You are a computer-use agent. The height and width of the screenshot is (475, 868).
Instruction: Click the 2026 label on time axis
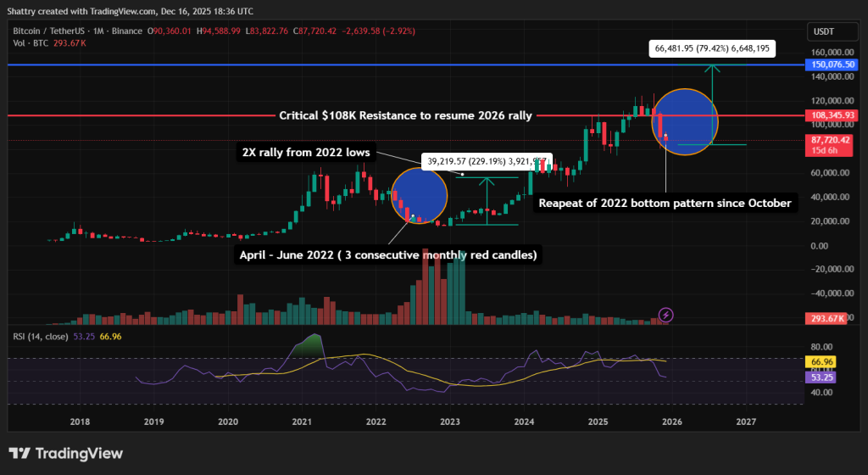(x=672, y=422)
